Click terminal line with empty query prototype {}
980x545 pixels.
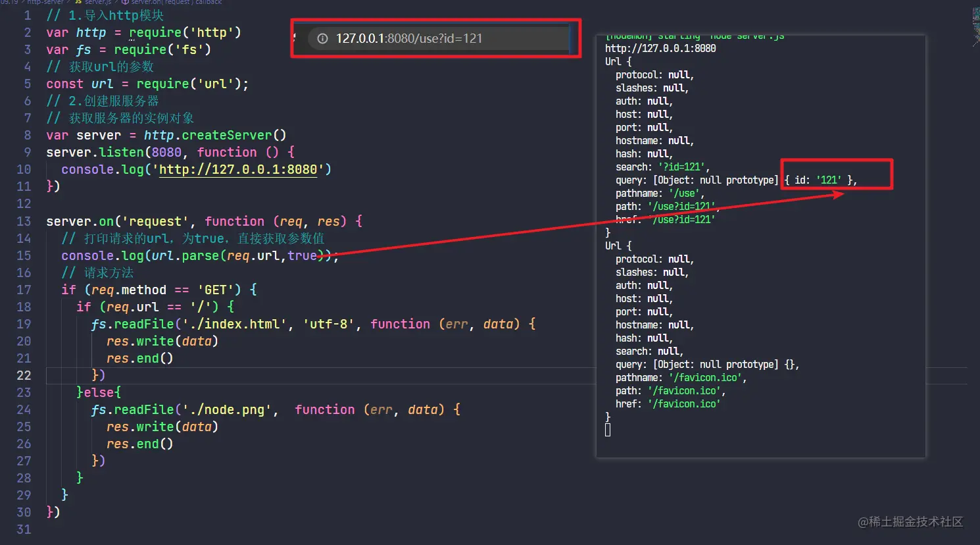(x=707, y=365)
